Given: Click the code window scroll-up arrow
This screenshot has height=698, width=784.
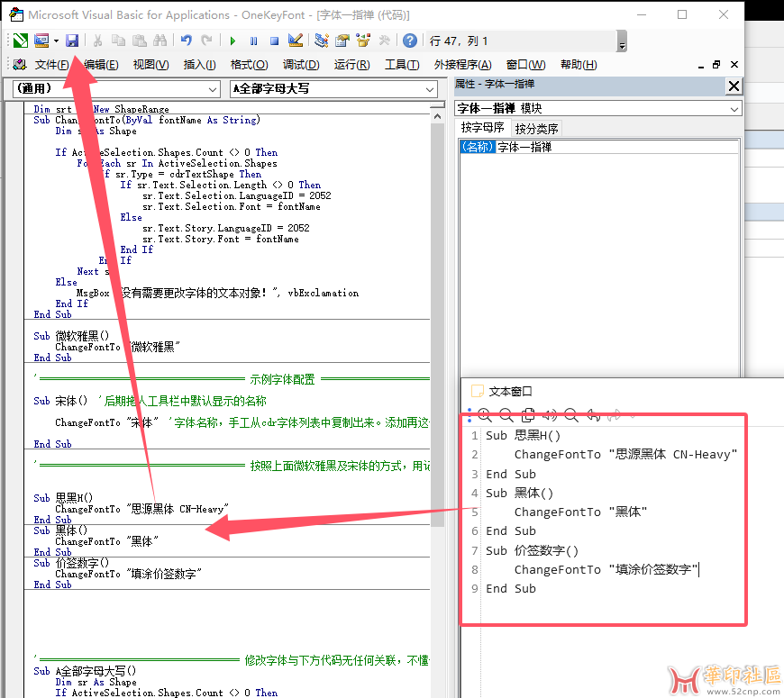Looking at the screenshot, I should click(437, 116).
